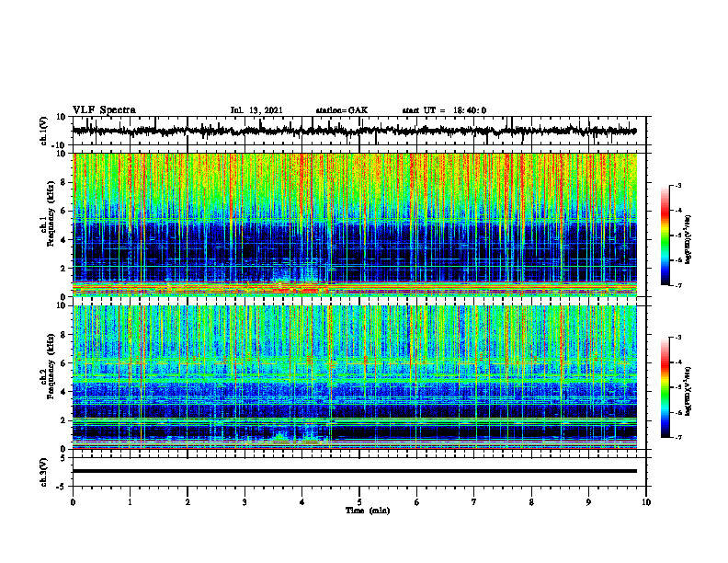Click the "station=GAK" header label
The width and height of the screenshot is (728, 563).
point(342,110)
